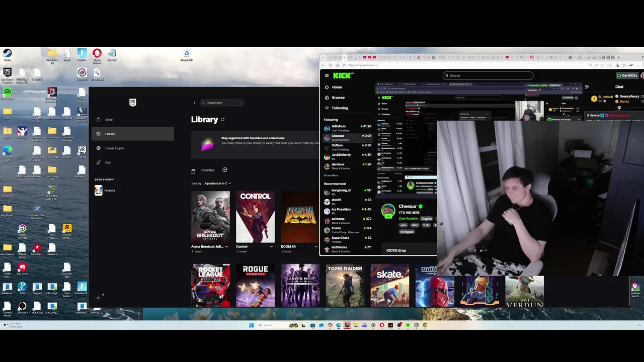Open the Opera Browser desktop shortcut
This screenshot has width=644, height=362.
pyautogui.click(x=97, y=56)
